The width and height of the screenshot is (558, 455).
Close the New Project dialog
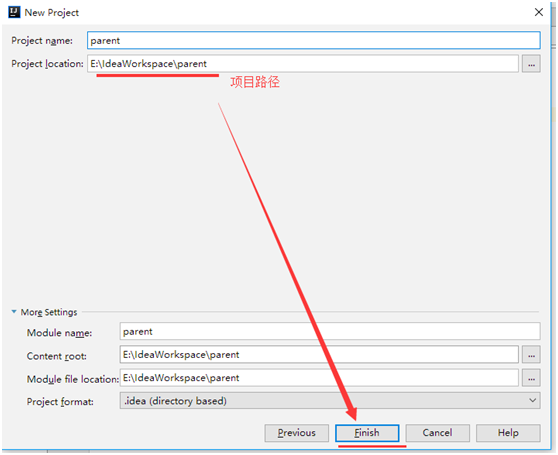[x=538, y=12]
